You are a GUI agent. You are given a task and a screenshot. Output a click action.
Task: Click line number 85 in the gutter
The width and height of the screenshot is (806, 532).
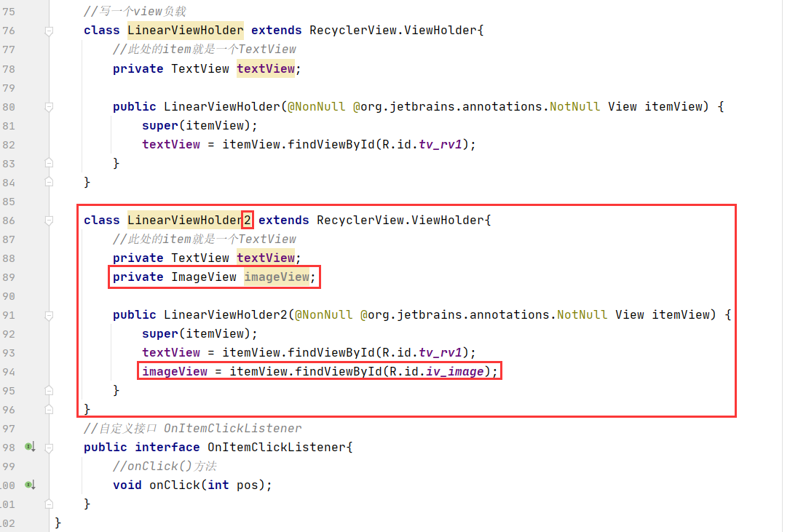9,202
